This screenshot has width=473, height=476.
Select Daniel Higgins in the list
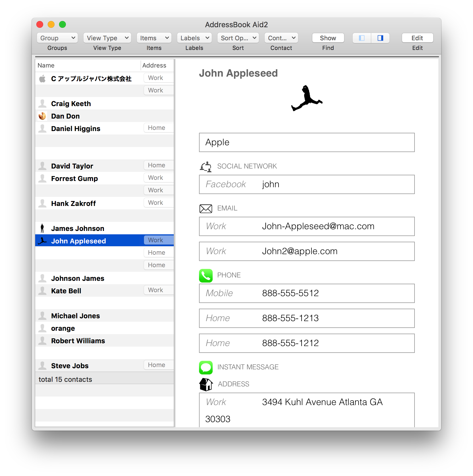pos(104,129)
